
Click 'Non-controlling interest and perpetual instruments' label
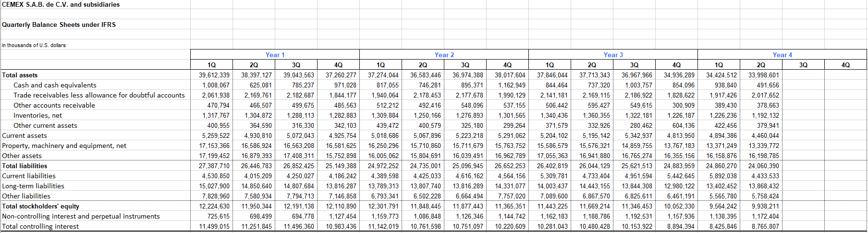[x=81, y=216]
